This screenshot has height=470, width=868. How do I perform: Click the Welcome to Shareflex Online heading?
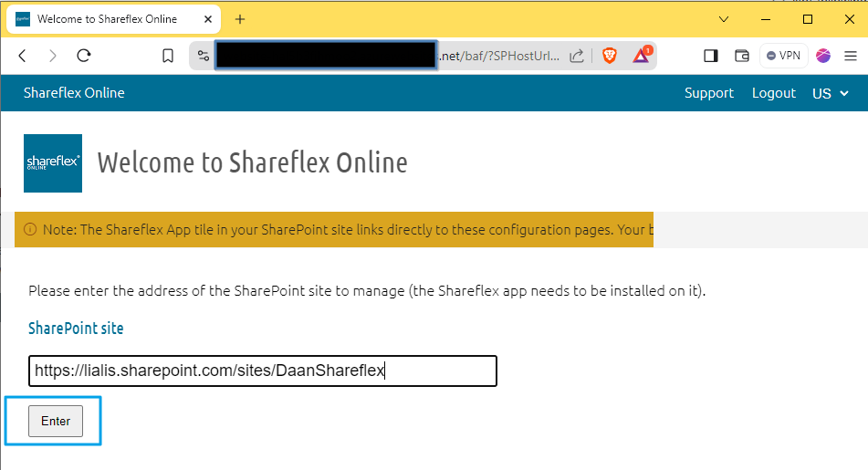click(253, 162)
